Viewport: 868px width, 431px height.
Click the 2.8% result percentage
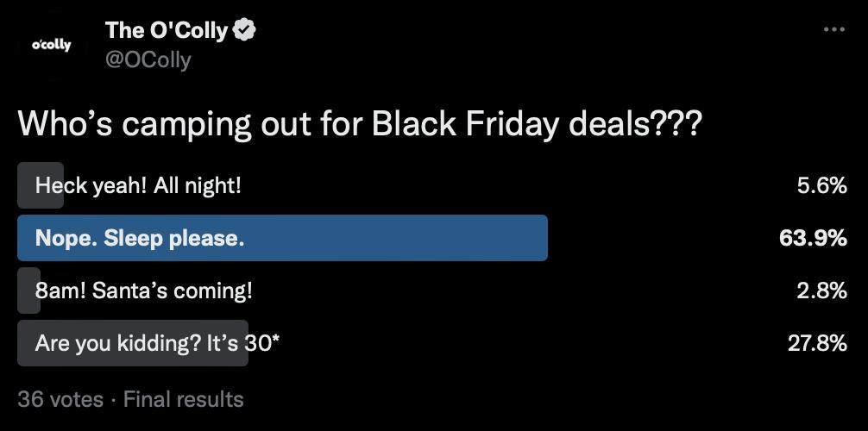821,291
